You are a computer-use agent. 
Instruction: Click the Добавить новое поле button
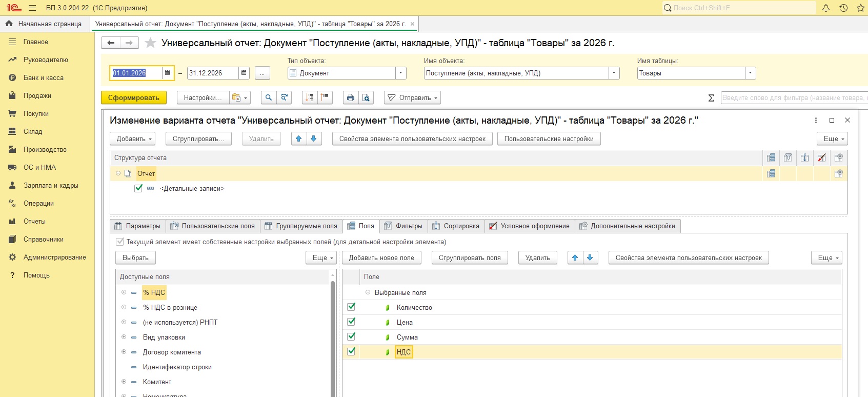[x=381, y=257]
